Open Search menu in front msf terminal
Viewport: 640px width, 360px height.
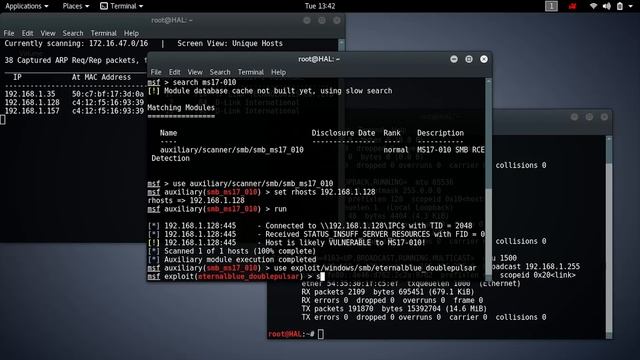(220, 72)
